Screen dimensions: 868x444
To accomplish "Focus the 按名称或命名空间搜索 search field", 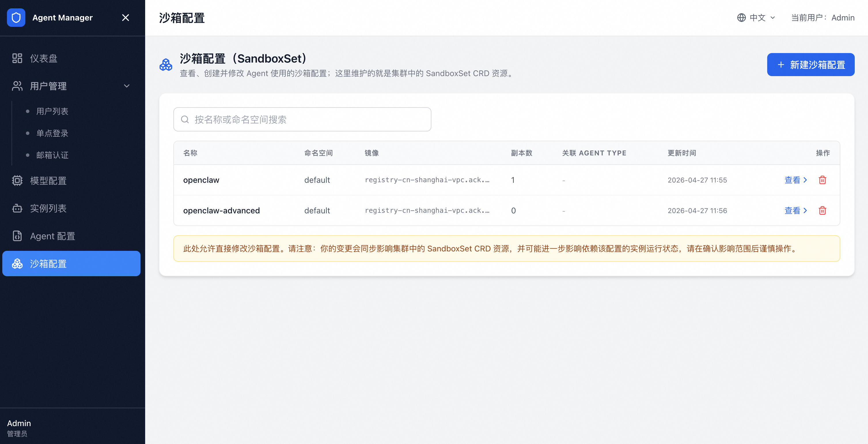I will [x=302, y=119].
